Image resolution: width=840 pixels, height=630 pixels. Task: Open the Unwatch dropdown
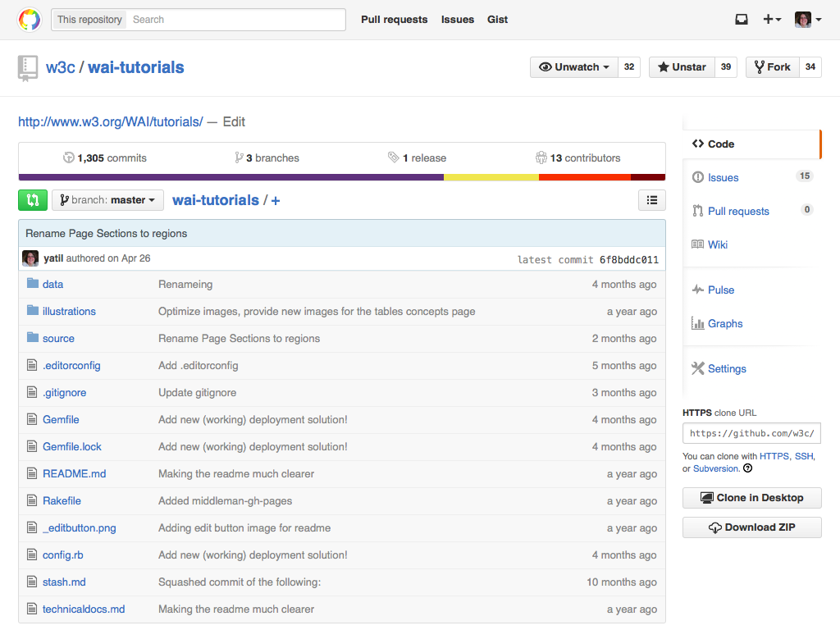click(573, 67)
